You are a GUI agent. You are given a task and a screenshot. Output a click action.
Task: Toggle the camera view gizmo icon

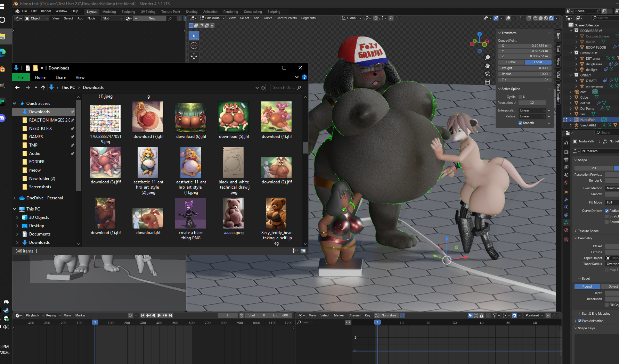pos(487,74)
